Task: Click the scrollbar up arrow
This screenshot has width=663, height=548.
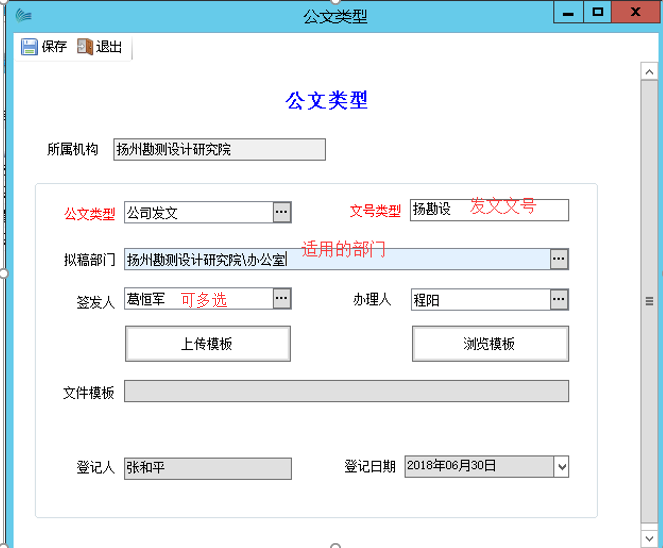Action: [650, 70]
